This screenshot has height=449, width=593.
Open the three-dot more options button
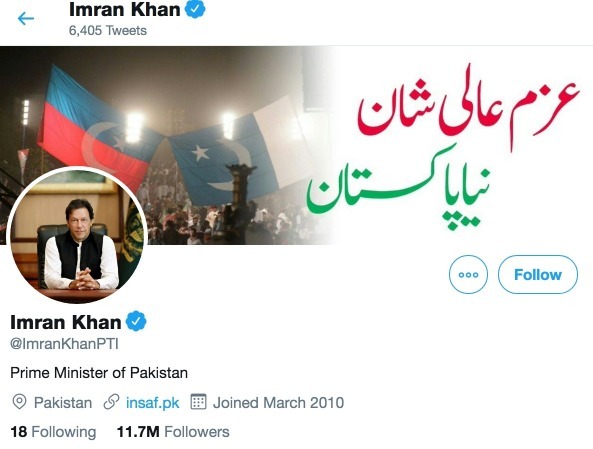pos(468,274)
